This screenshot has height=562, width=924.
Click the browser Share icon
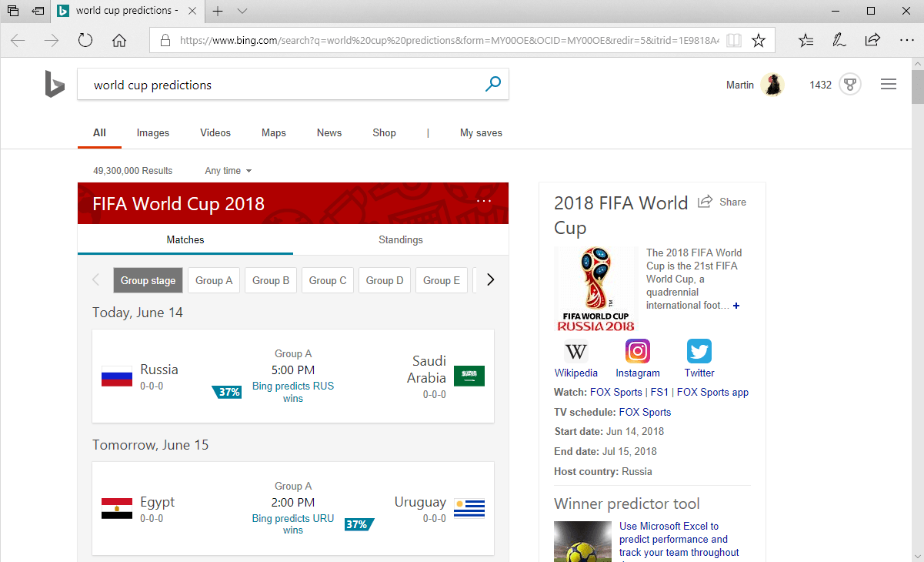[872, 41]
